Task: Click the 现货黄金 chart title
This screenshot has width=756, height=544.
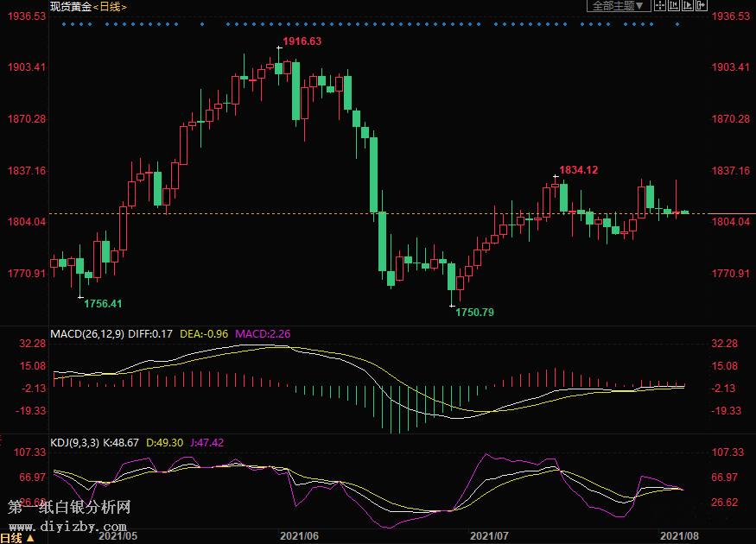Action: tap(71, 7)
